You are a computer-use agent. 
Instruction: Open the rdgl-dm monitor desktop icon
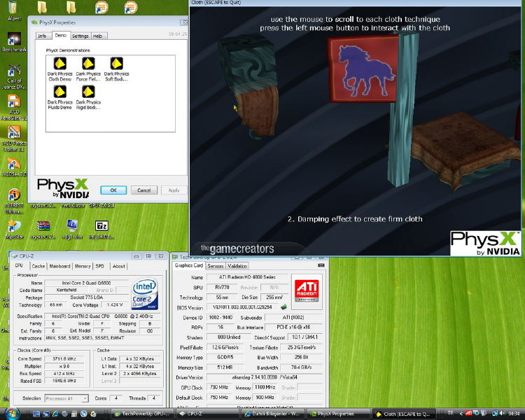click(72, 229)
